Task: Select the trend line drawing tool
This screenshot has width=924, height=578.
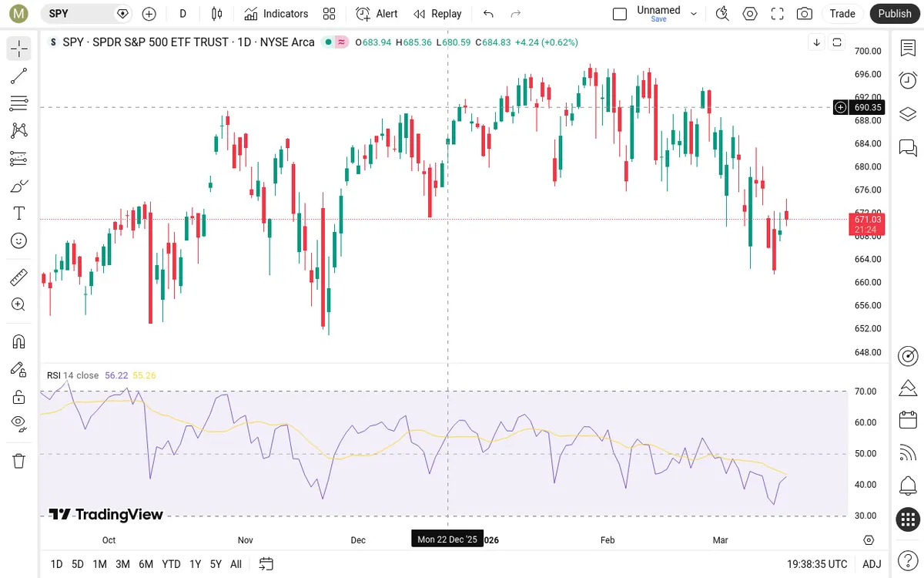Action: coord(19,76)
